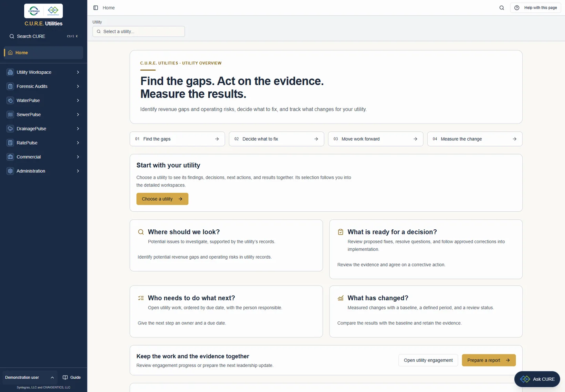Expand the WaterPulse section chevron
This screenshot has height=392, width=565.
point(78,100)
